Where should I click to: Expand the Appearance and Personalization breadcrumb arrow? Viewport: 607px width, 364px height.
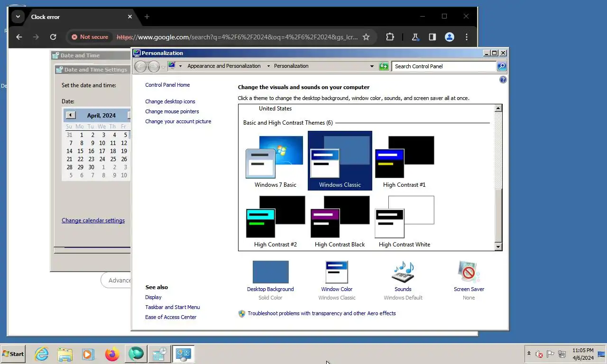point(268,66)
